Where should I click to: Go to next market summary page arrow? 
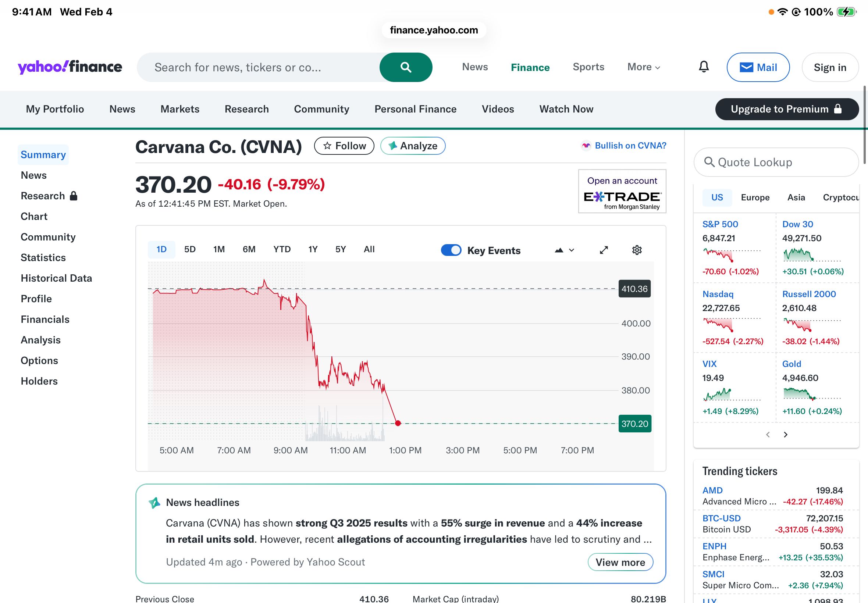pyautogui.click(x=786, y=435)
